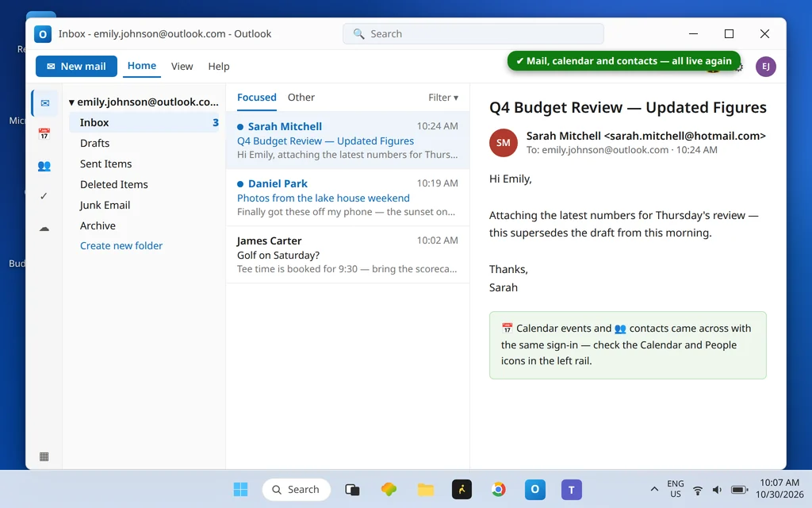This screenshot has height=508, width=812.
Task: Click Create new folder link
Action: click(121, 246)
